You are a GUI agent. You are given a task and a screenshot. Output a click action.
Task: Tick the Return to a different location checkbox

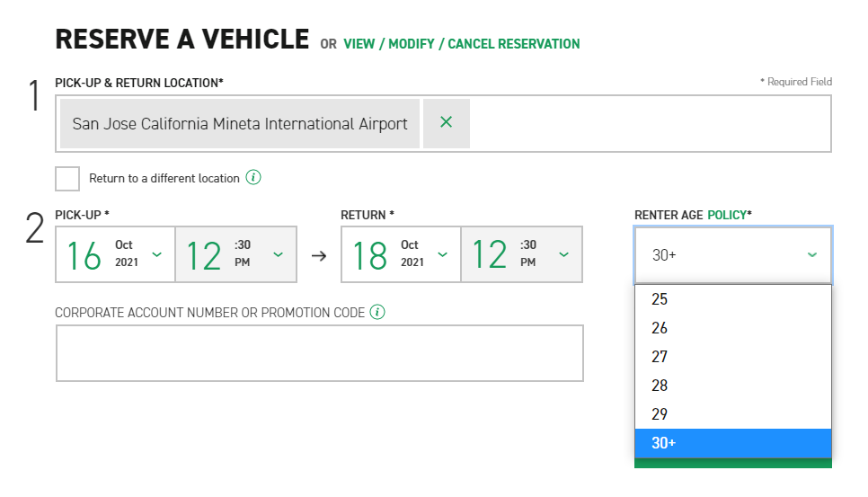(67, 178)
